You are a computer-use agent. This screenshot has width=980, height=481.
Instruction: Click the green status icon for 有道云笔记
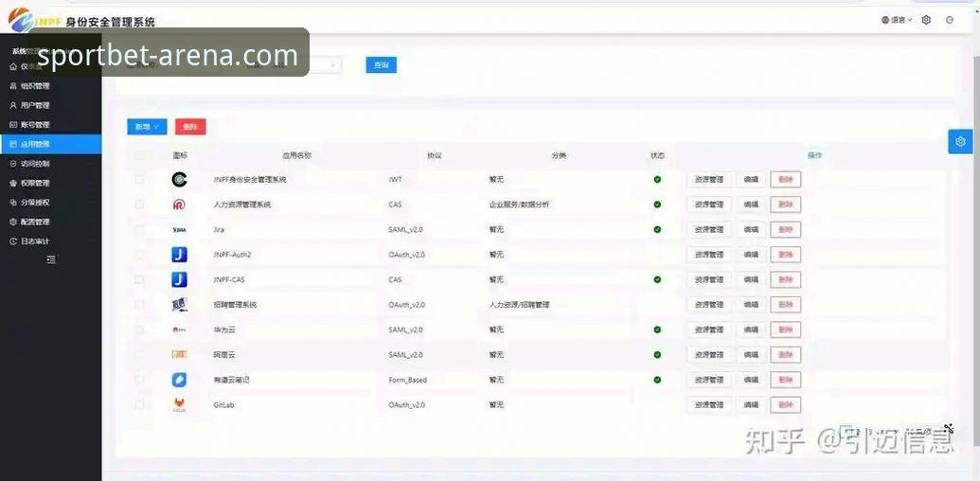pyautogui.click(x=657, y=379)
